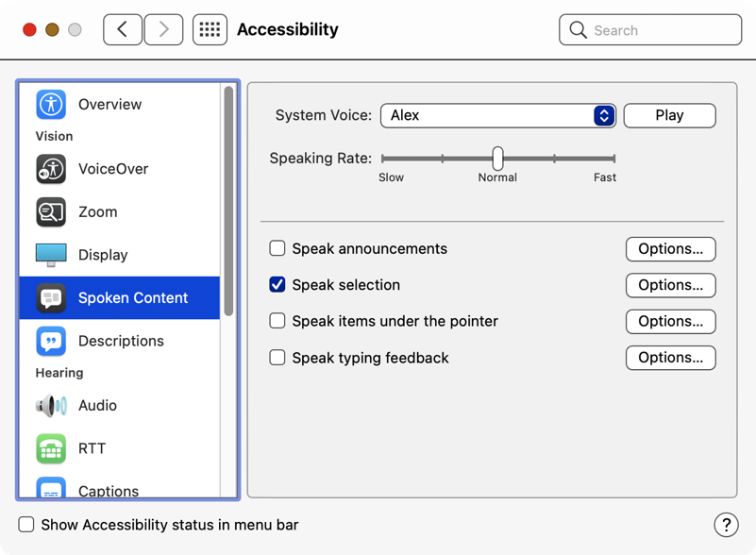756x555 pixels.
Task: Show all preferences grid icon
Action: pyautogui.click(x=210, y=30)
